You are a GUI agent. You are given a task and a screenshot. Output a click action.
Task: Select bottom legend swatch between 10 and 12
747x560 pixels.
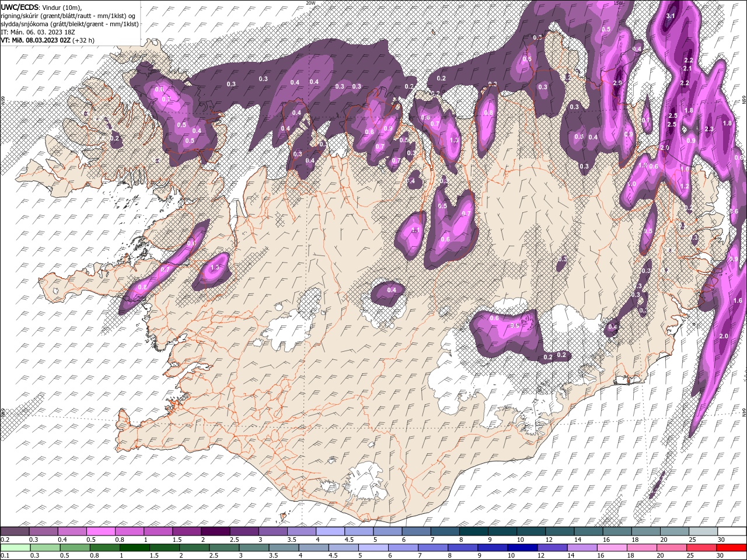coord(522,548)
